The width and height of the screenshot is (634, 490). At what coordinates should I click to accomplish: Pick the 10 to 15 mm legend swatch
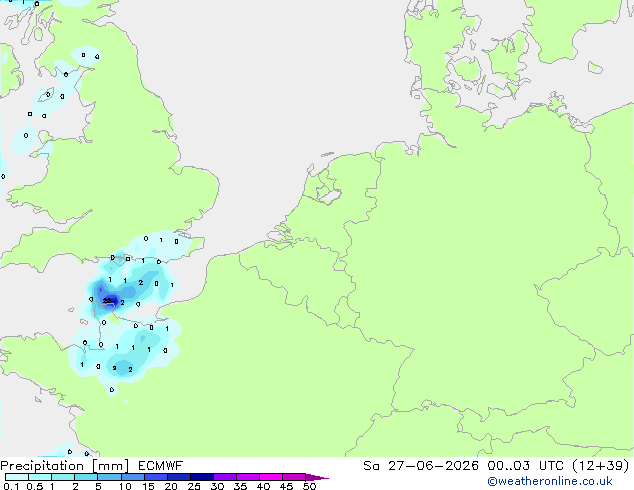click(x=132, y=477)
